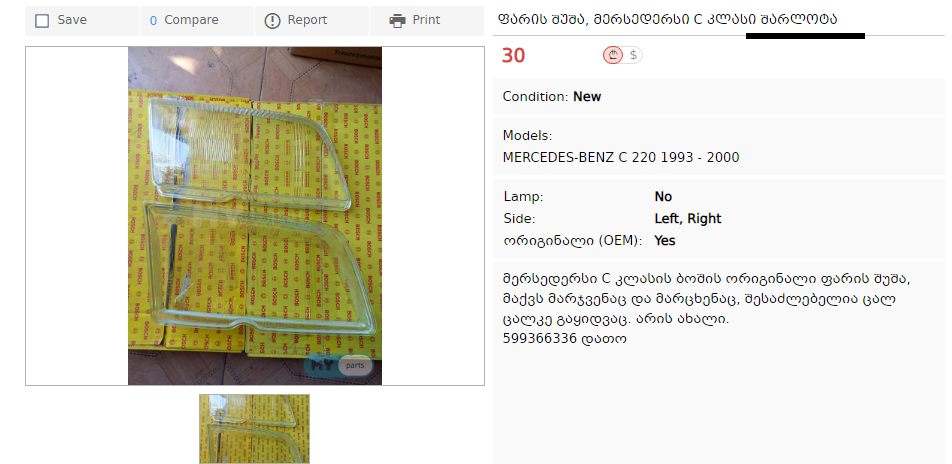Click the listing title in Georgian
Viewport: 952px width, 464px height.
[667, 19]
